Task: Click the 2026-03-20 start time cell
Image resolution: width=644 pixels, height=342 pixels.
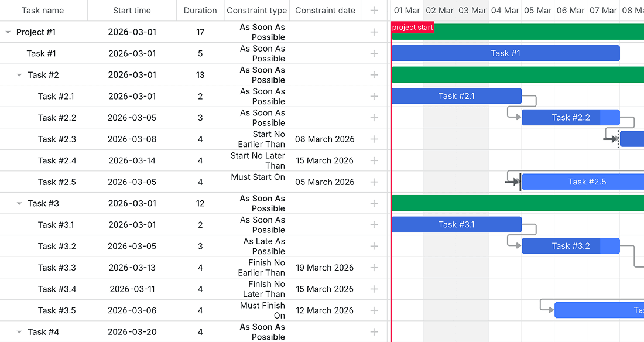Action: [x=132, y=331]
